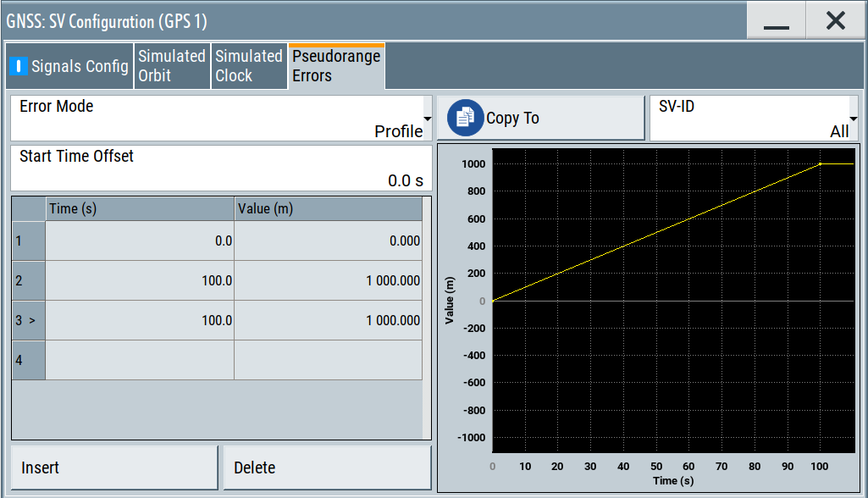Click the Time cell 100.0 in row 2
Image resolution: width=868 pixels, height=498 pixels.
(x=140, y=281)
